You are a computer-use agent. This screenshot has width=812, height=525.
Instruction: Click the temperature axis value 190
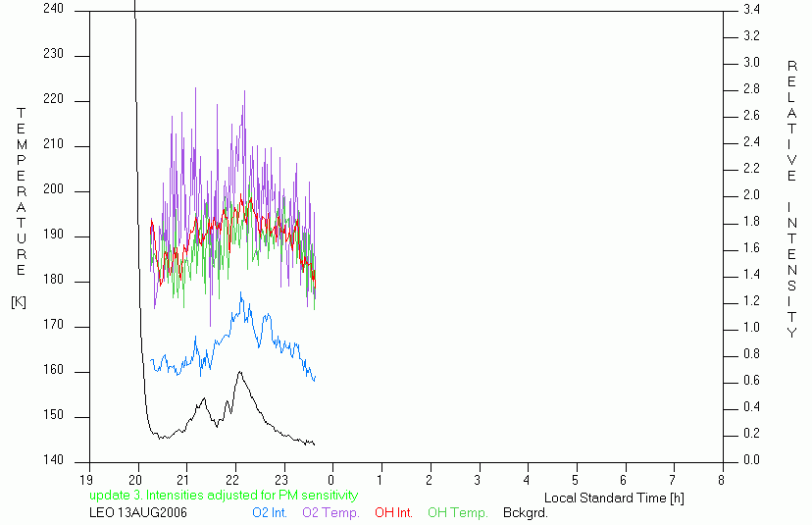coord(53,235)
